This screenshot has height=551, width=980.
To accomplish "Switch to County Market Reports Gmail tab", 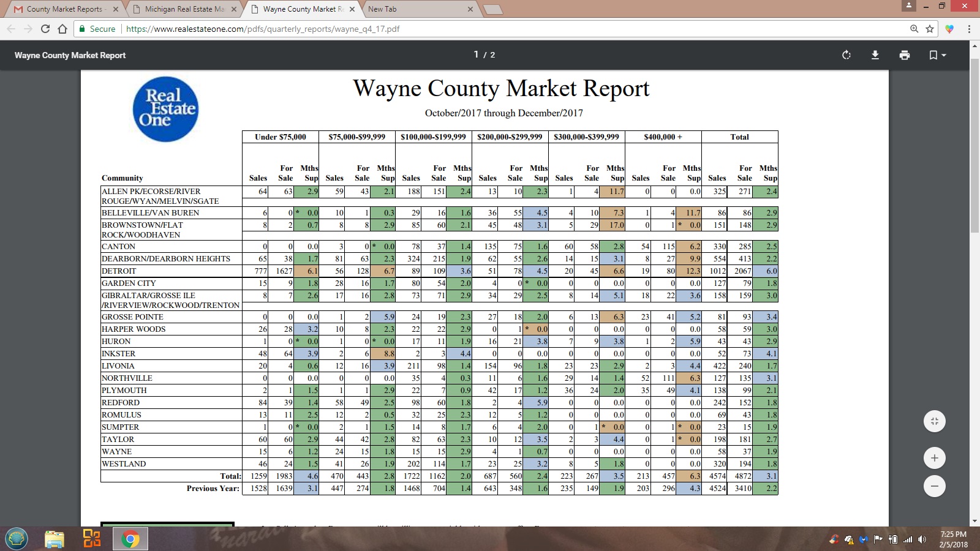I will (64, 9).
